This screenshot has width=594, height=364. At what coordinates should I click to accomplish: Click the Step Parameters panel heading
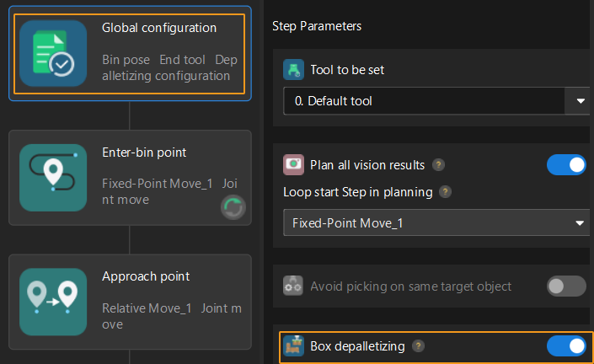[317, 26]
